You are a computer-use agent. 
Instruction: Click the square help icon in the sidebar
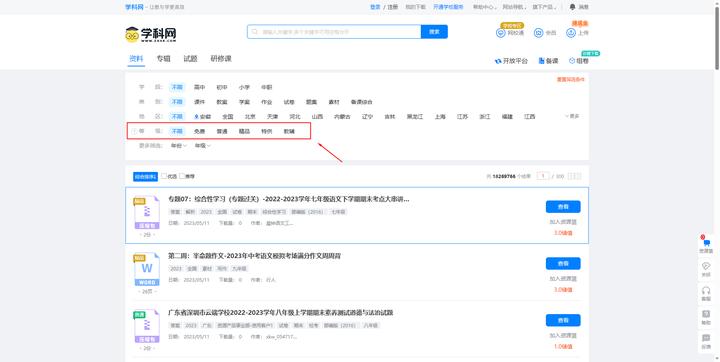706,314
